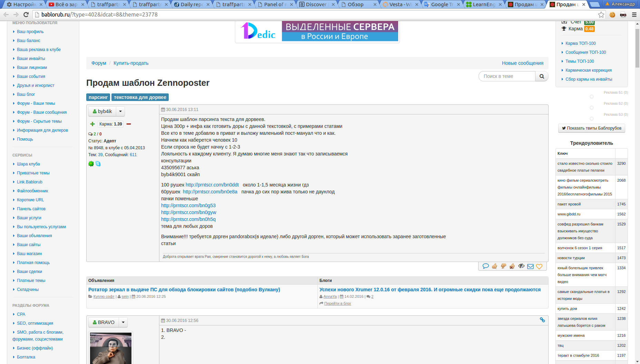Screen dimensions: 640x364
Task: Click the envelope message icon under the post
Action: [530, 266]
